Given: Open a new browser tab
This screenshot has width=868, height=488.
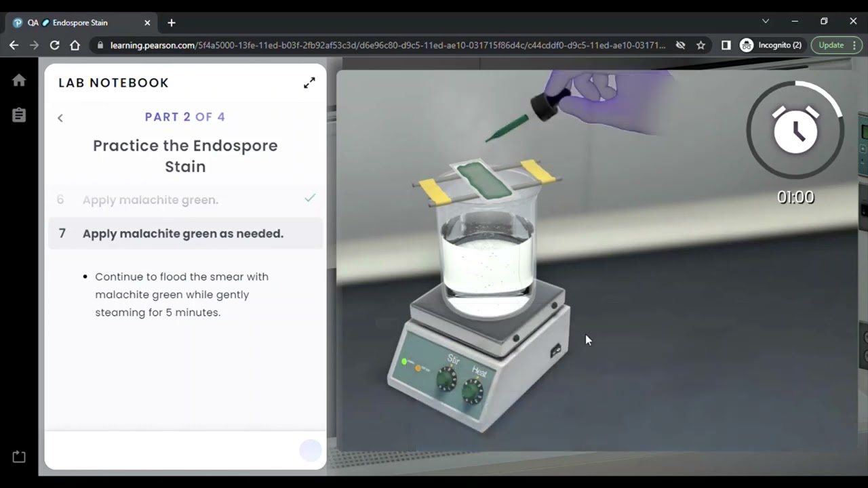Looking at the screenshot, I should click(172, 22).
